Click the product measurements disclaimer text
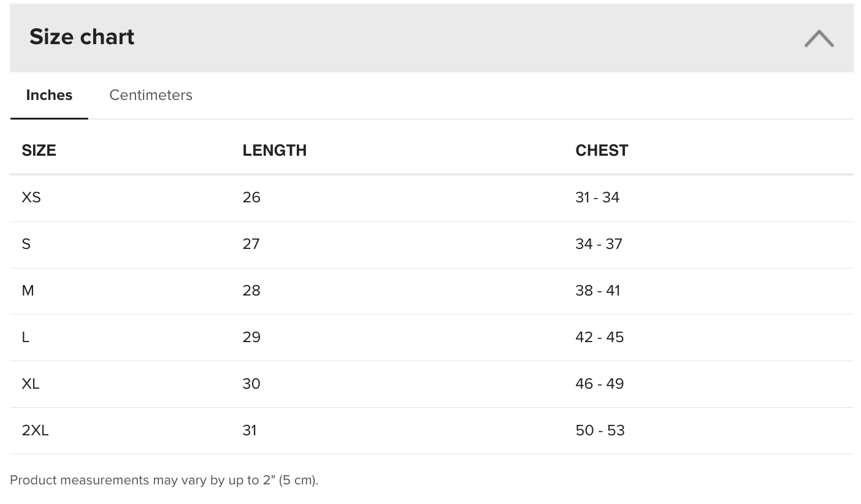This screenshot has width=861, height=504. point(164,480)
